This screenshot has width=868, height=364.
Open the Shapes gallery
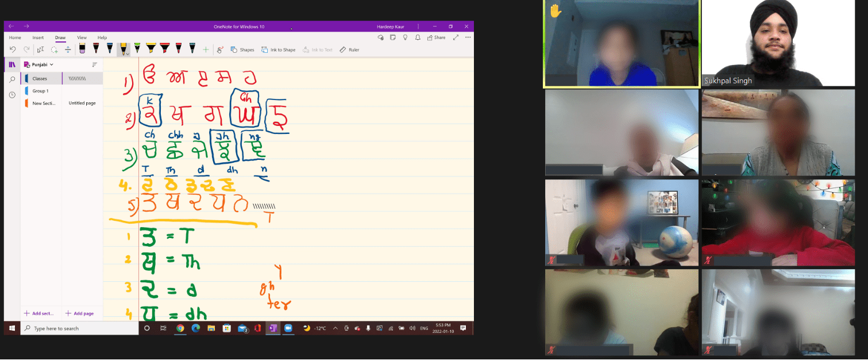click(242, 50)
